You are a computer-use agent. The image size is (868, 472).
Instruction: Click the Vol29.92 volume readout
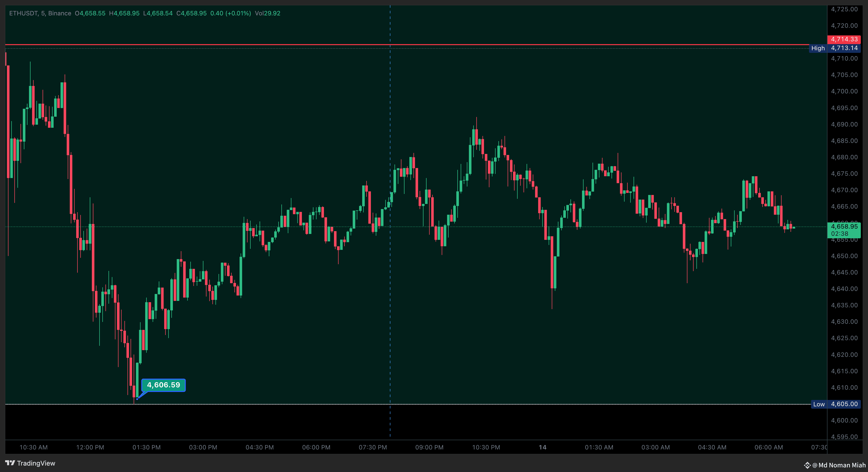point(268,14)
